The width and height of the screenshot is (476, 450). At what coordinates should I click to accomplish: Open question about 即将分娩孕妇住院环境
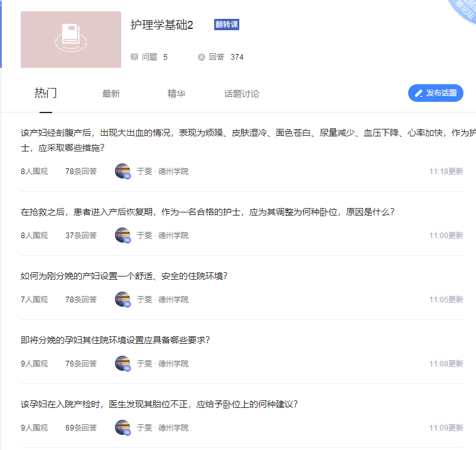[x=115, y=340]
